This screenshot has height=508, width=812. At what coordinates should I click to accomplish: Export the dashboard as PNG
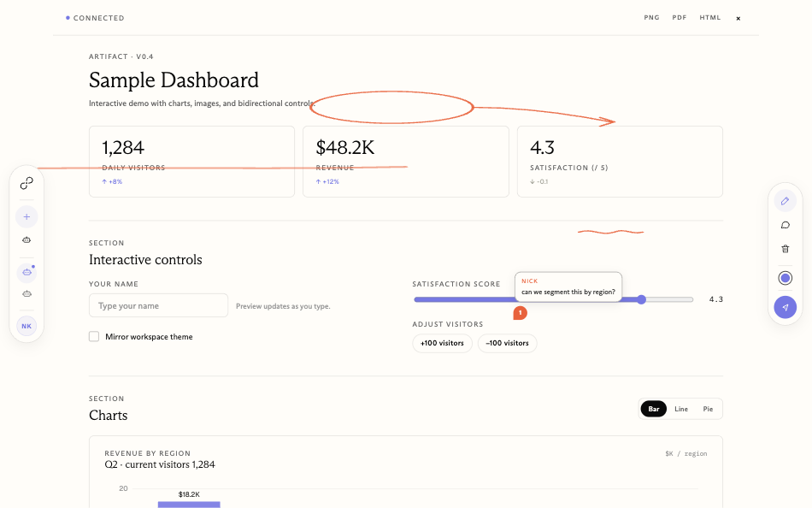click(651, 18)
